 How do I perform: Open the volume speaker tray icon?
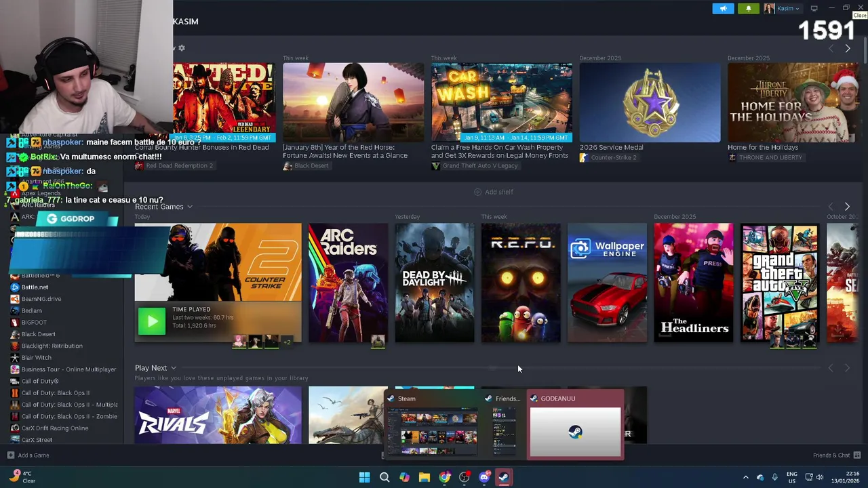click(x=819, y=478)
